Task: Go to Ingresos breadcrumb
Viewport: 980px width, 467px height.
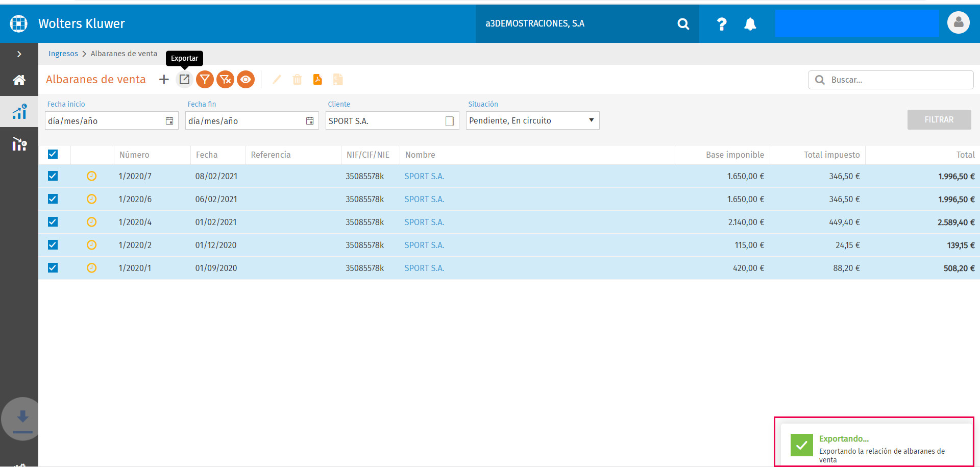Action: click(63, 54)
